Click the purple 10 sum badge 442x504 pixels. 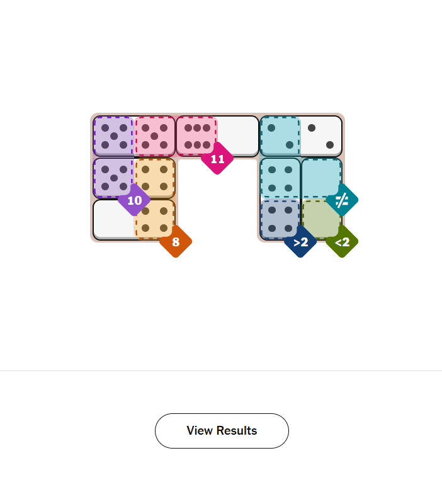coord(134,200)
